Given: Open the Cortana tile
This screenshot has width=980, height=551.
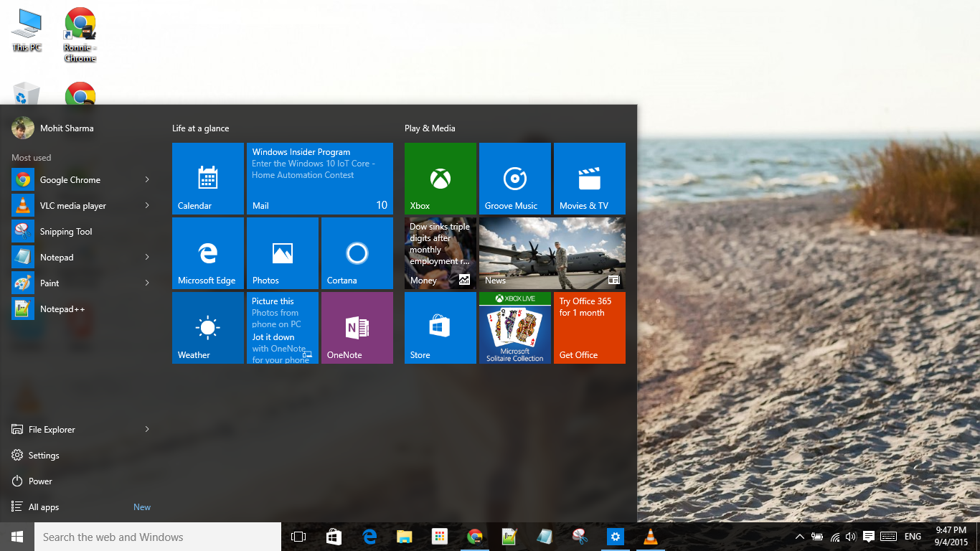Looking at the screenshot, I should point(357,253).
